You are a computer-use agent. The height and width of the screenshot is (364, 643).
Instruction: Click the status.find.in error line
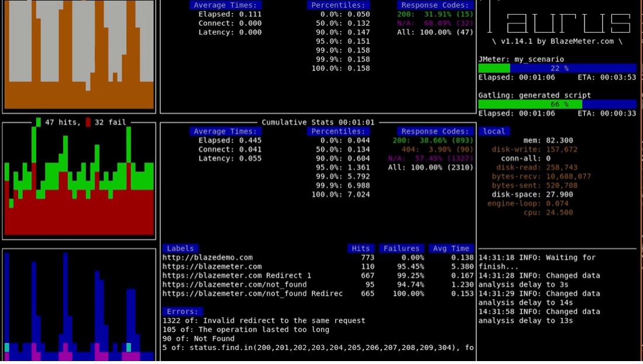click(318, 348)
